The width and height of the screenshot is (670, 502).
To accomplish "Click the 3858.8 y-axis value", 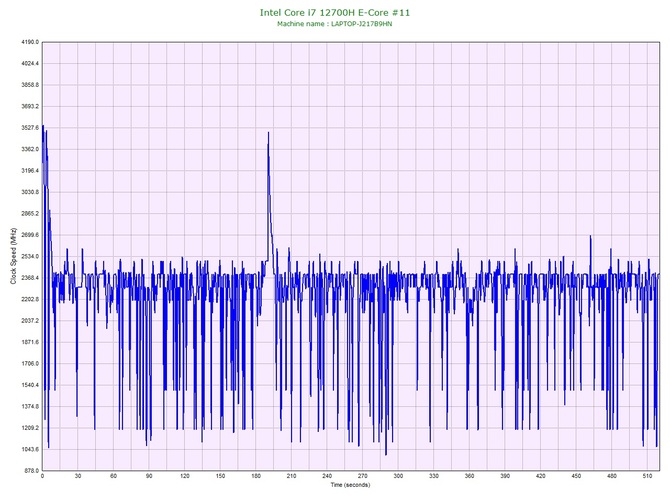I will pyautogui.click(x=30, y=85).
